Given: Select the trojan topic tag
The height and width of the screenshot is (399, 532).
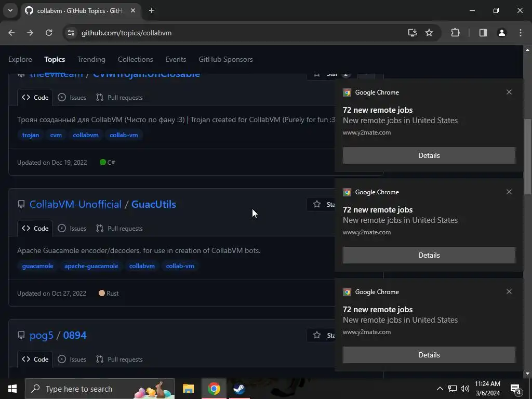Looking at the screenshot, I should point(31,135).
